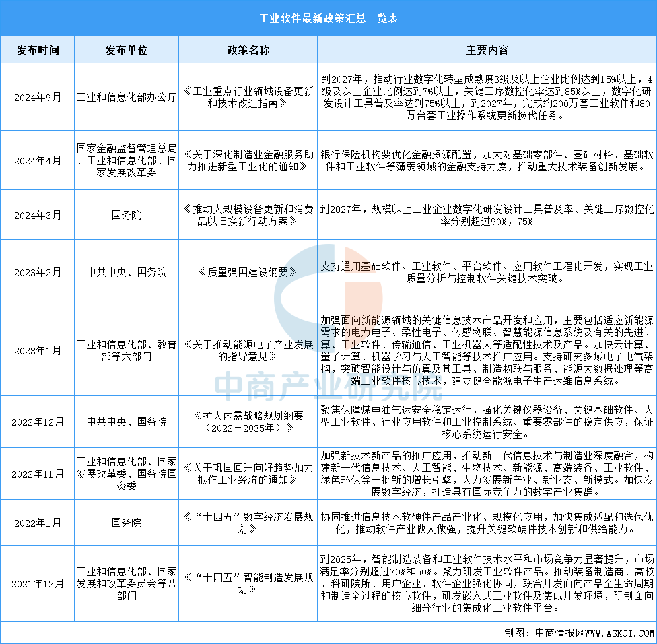Click policy 《推动大规模设备更新和消费品以旧换新行动方案》
657x644 pixels.
coord(248,215)
